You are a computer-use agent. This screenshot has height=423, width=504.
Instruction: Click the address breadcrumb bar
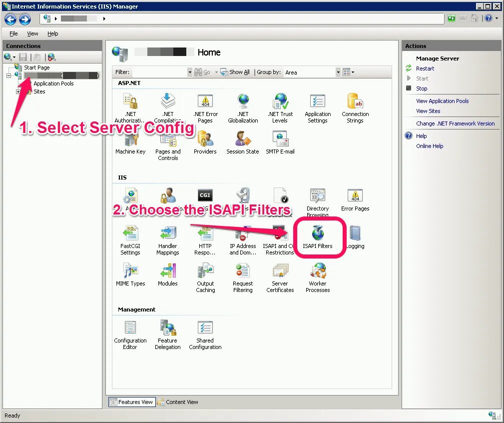242,18
